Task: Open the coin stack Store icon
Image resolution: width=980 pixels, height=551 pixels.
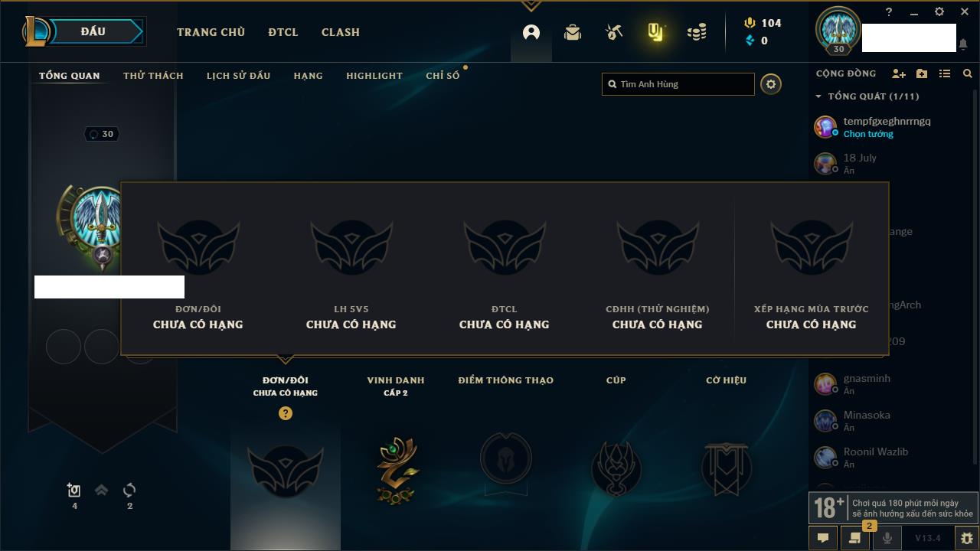Action: click(x=697, y=32)
